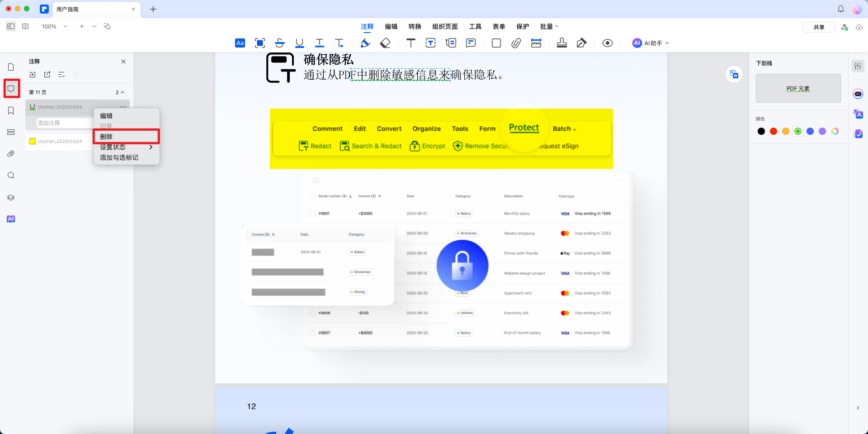Toggle the two-page reading view
This screenshot has height=434, width=868.
point(25,26)
